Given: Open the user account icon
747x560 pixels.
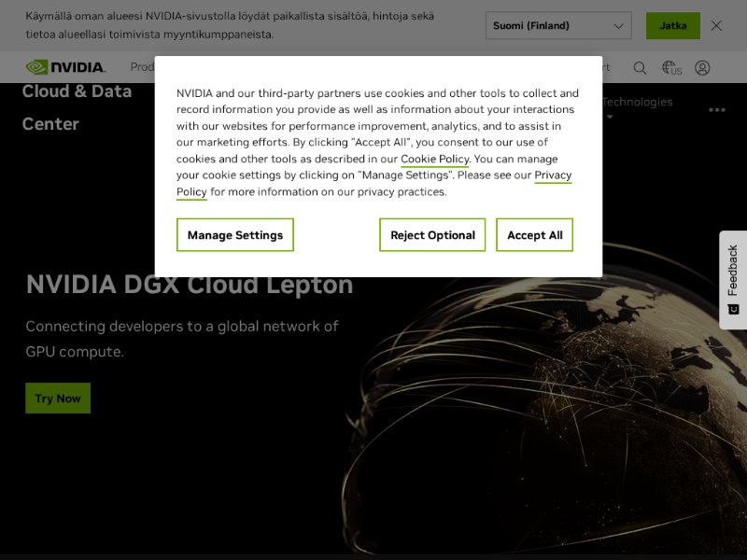Looking at the screenshot, I should pos(702,68).
